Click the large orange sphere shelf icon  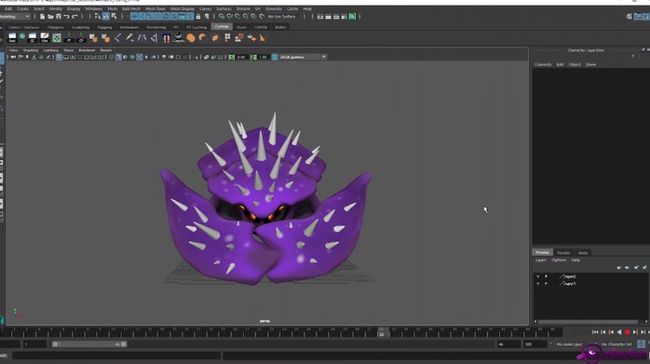point(191,38)
